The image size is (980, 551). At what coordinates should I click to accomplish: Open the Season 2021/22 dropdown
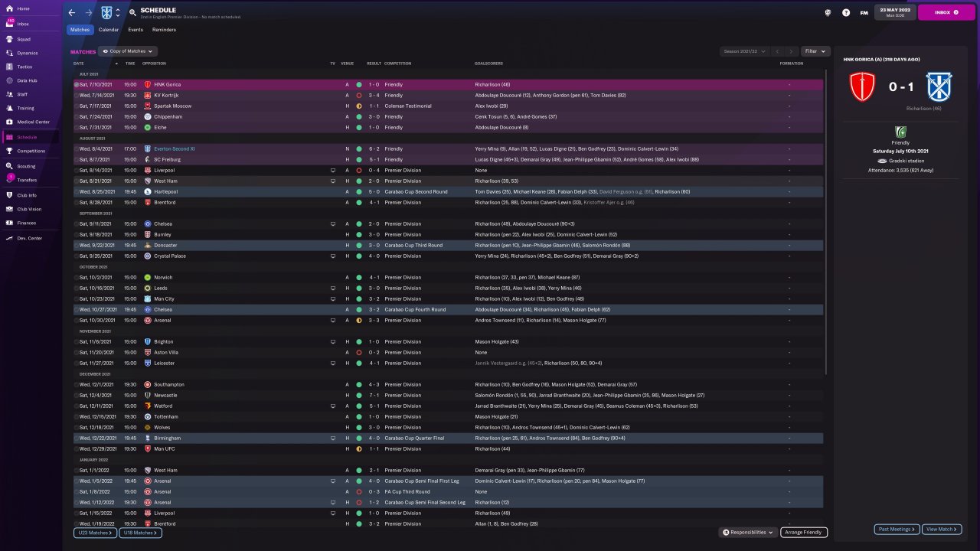743,51
